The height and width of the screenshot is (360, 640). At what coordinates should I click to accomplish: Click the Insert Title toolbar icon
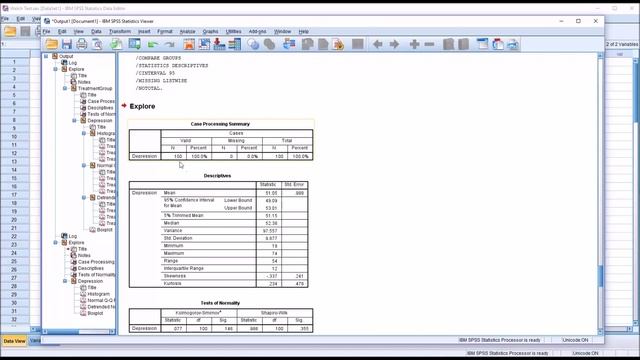pos(498,44)
